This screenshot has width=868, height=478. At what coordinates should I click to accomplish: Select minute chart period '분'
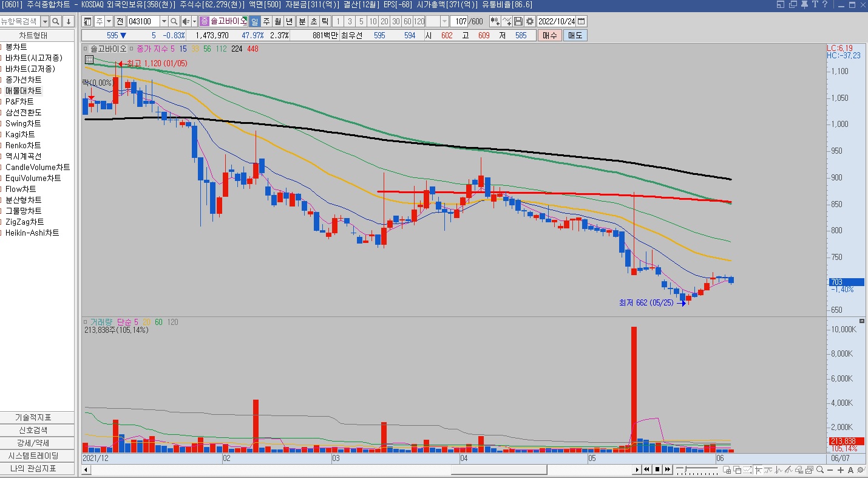302,21
